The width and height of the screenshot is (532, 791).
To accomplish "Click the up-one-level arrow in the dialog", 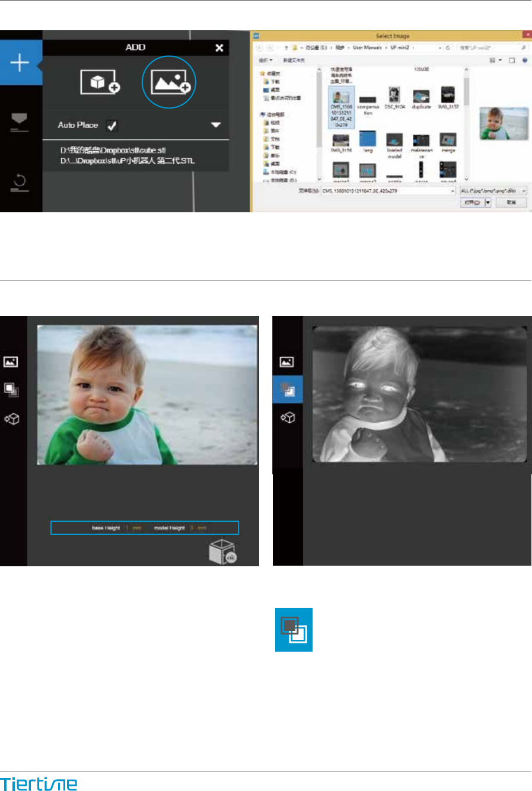I will pos(286,47).
